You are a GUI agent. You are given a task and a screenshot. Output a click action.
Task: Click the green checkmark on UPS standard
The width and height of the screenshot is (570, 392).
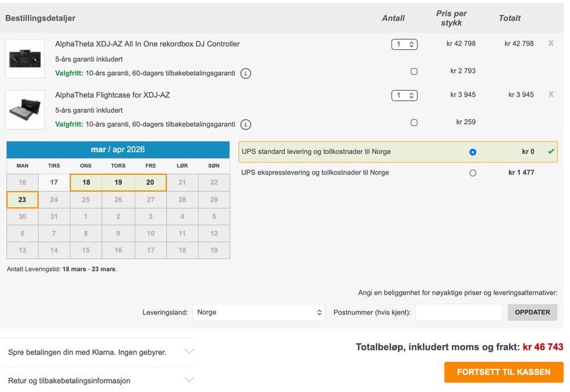click(x=551, y=152)
